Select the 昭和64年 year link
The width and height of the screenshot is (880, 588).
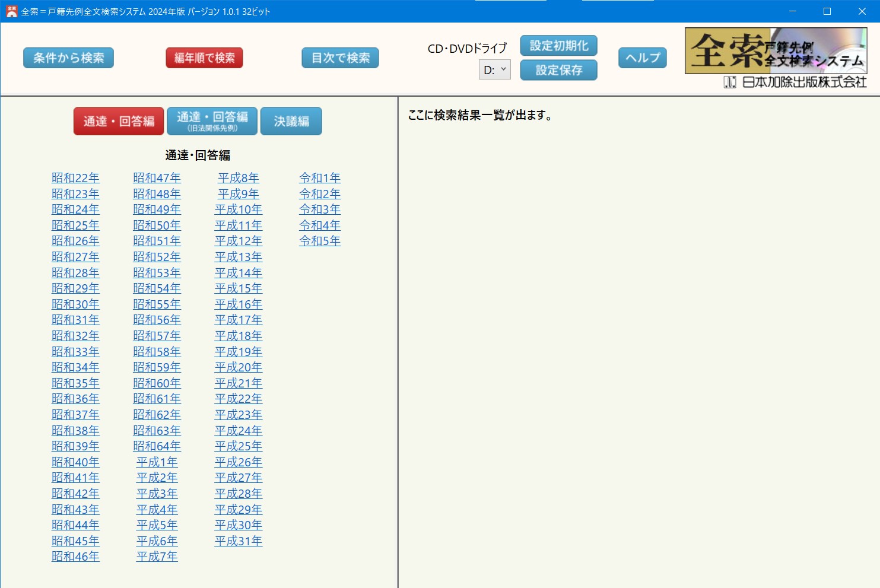tap(157, 446)
